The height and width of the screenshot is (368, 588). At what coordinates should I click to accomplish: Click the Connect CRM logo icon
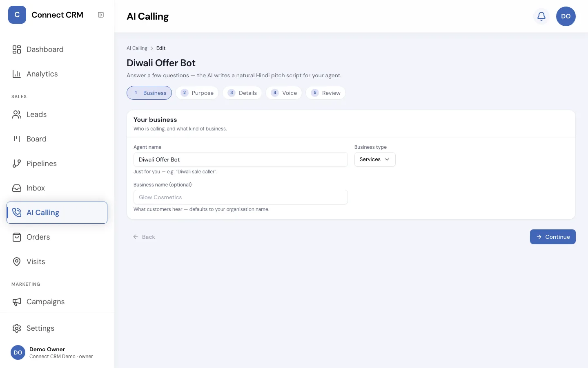[x=17, y=15]
